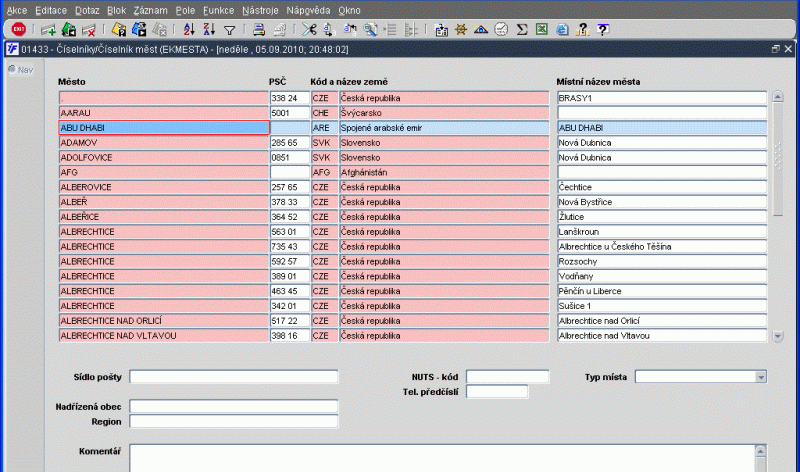The width and height of the screenshot is (800, 472).
Task: Click the Afghánistán country cell
Action: click(x=444, y=172)
